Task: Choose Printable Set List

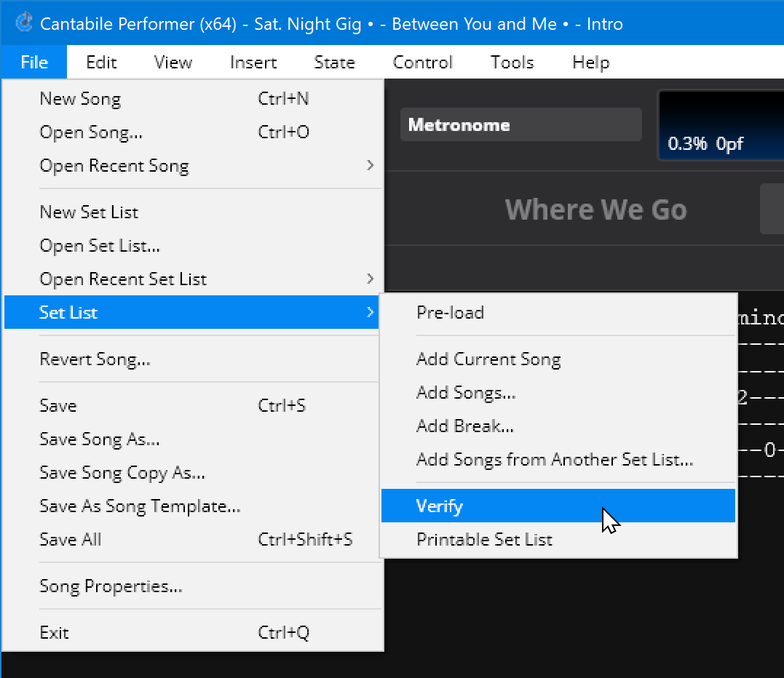Action: click(558, 540)
